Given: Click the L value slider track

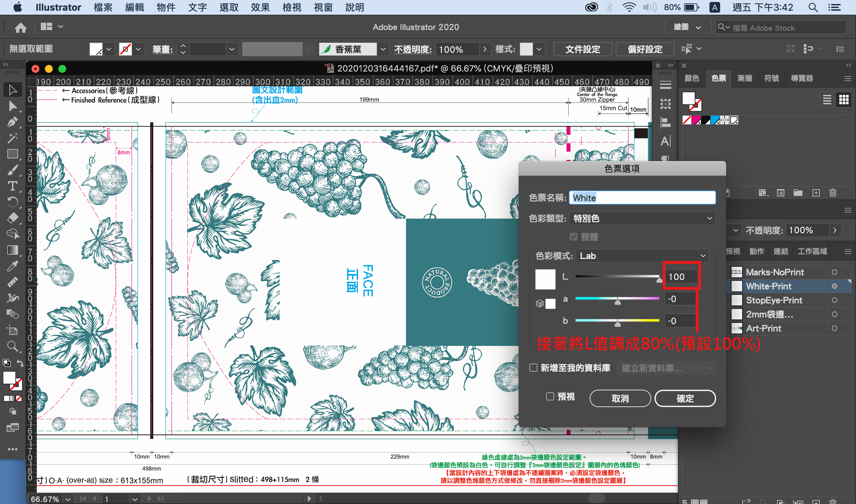Looking at the screenshot, I should 617,276.
